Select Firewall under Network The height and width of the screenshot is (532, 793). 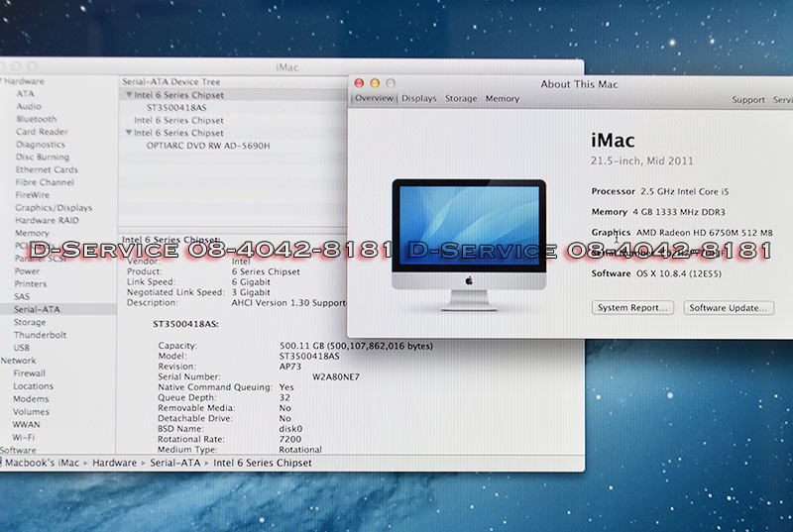point(29,372)
